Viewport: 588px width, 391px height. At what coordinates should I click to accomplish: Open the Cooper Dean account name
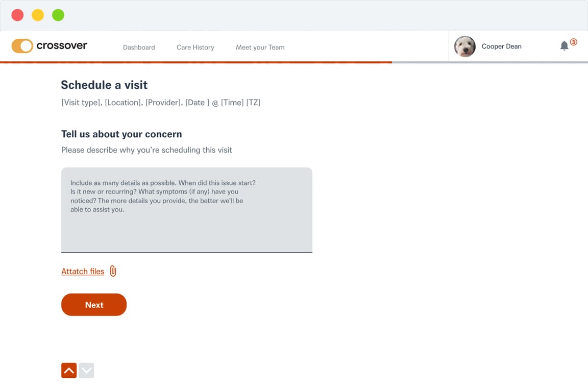coord(502,46)
